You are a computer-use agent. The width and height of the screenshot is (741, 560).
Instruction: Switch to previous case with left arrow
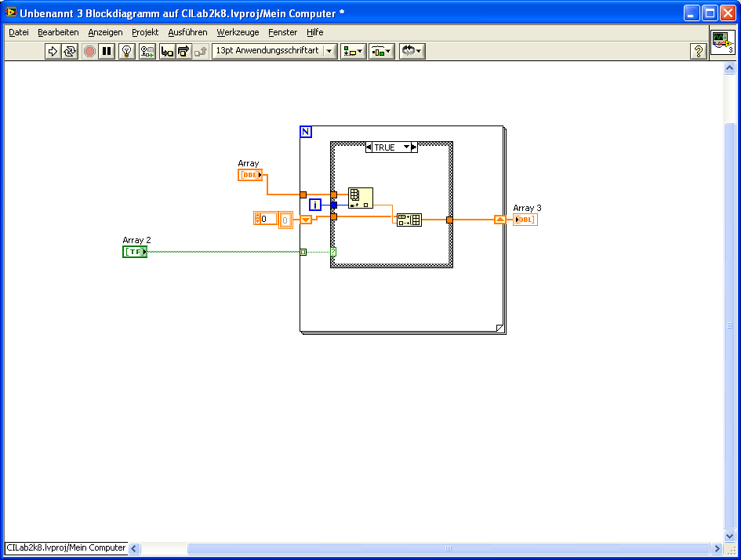click(x=369, y=147)
